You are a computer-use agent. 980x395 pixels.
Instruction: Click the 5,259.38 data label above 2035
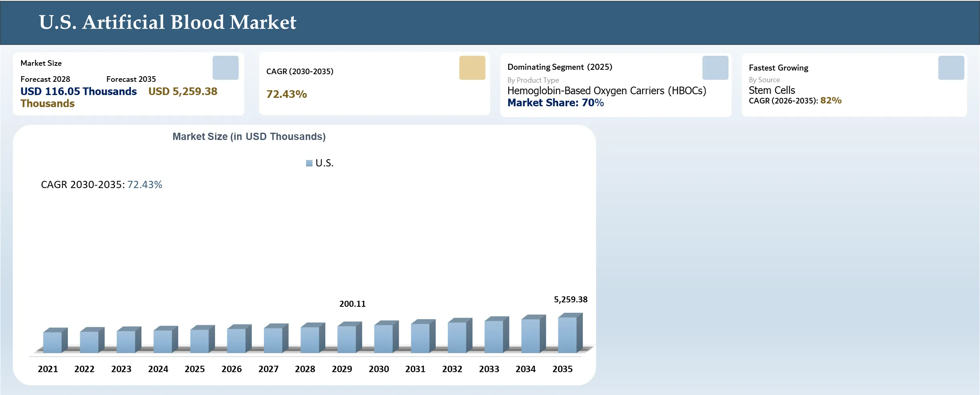(x=570, y=300)
